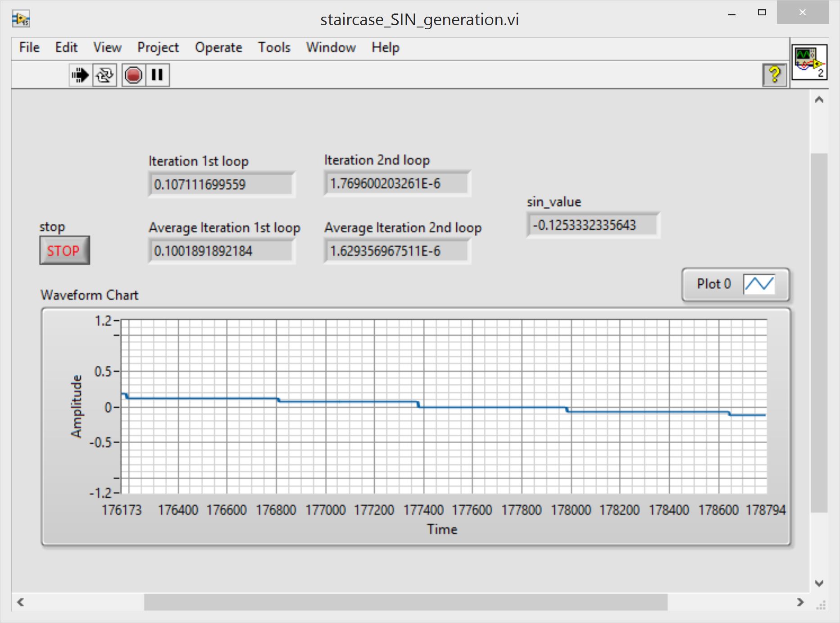Click the Average Iteration 1st loop value
Image resolution: width=840 pixels, height=623 pixels.
tap(221, 251)
